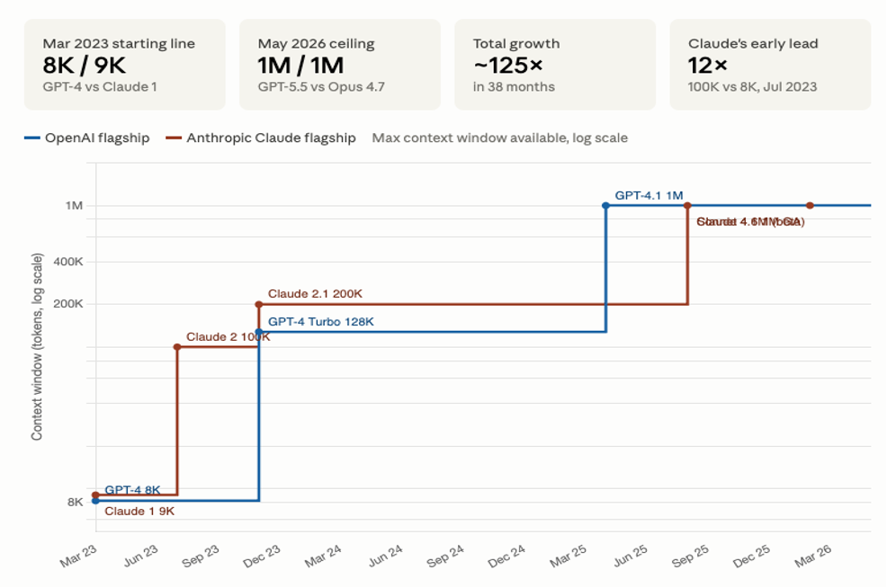Click the 'Sep 24' x-axis label
The width and height of the screenshot is (887, 588).
445,556
